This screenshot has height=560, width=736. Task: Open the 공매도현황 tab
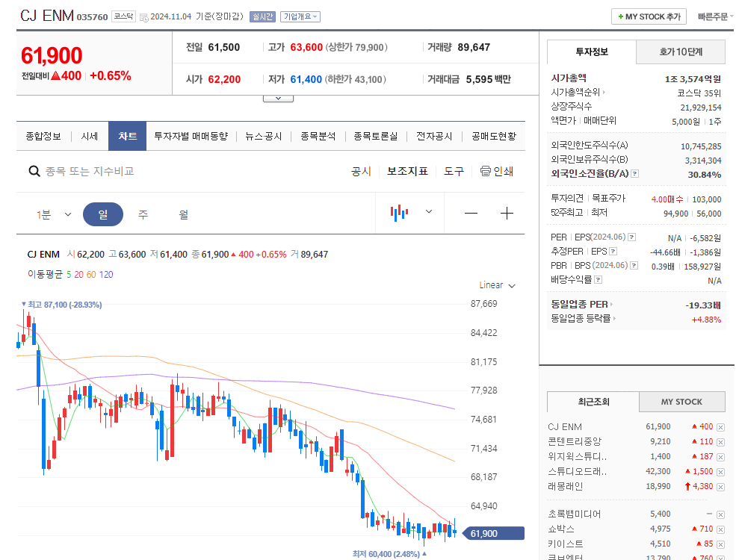pyautogui.click(x=494, y=136)
